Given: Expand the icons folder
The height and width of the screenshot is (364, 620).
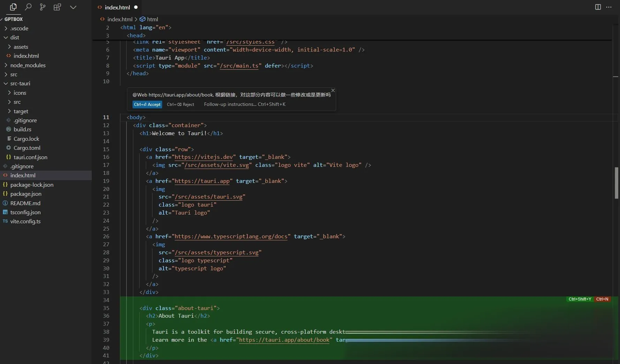Looking at the screenshot, I should click(x=20, y=93).
